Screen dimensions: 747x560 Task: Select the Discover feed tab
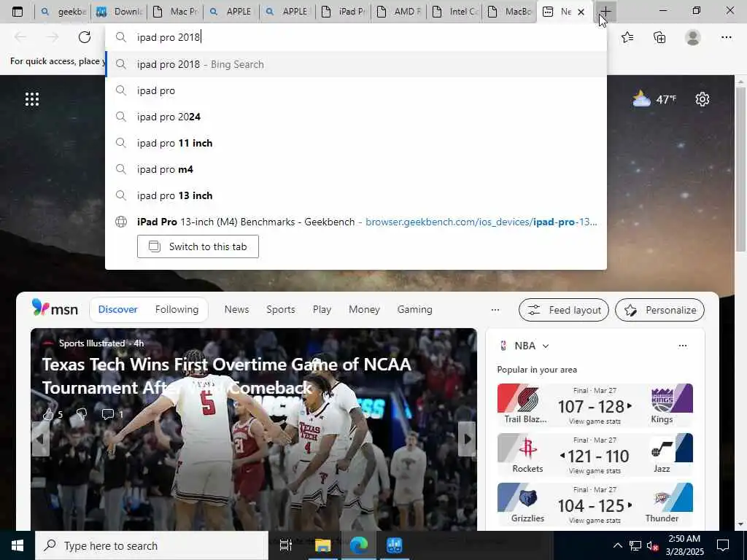(x=117, y=309)
